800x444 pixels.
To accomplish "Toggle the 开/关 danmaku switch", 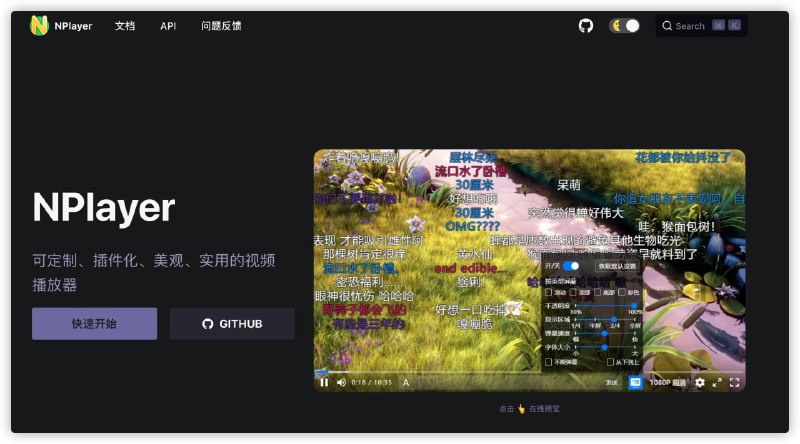I will 571,266.
